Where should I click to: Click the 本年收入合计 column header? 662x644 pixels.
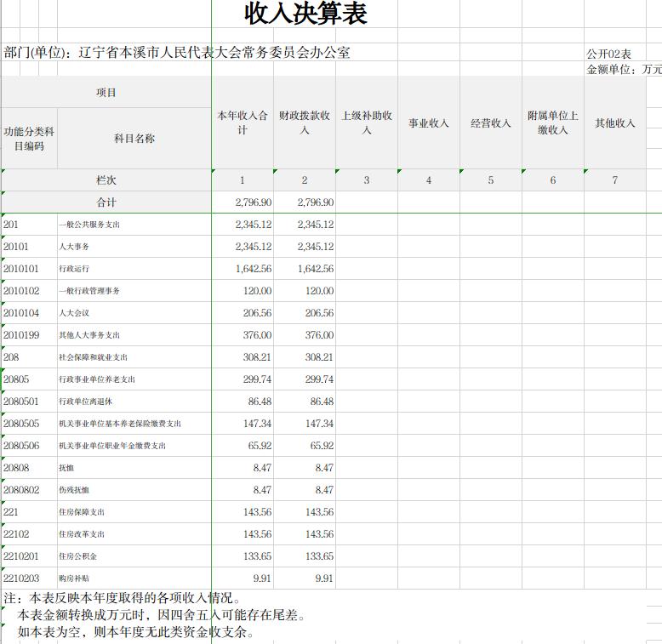click(x=243, y=123)
